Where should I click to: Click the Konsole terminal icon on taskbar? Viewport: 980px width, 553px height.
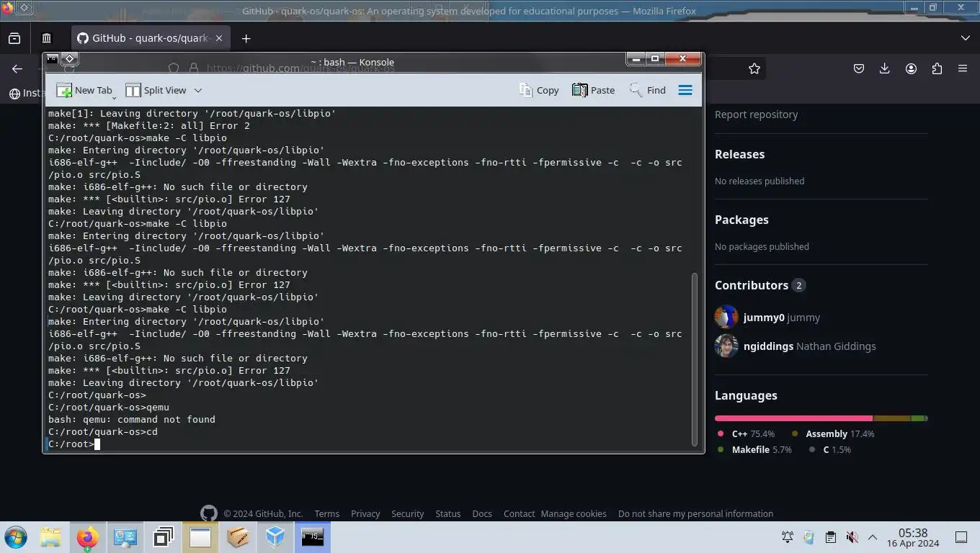point(313,537)
